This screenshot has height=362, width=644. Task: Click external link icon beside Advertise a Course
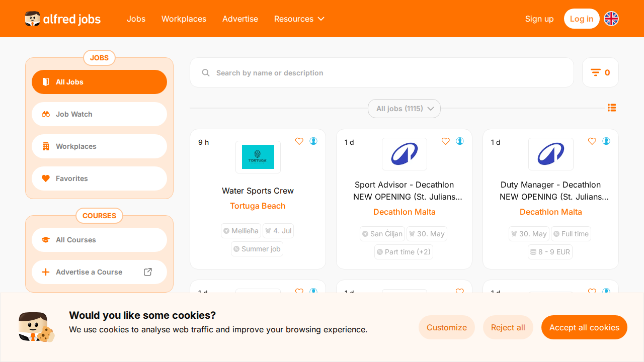pyautogui.click(x=148, y=272)
